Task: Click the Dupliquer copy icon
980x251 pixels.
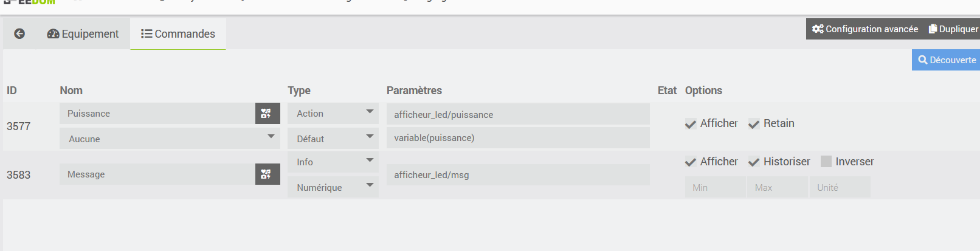Action: [933, 29]
